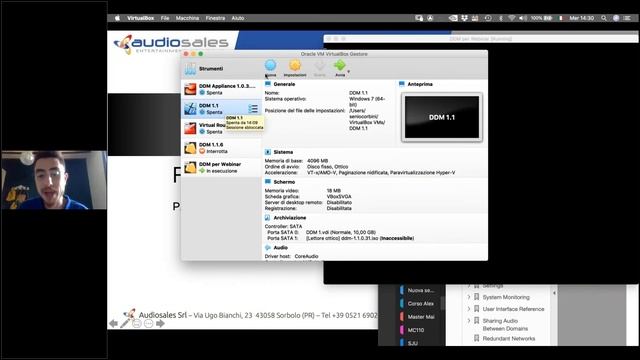Select the Virtual Router virtual machine icon
The width and height of the screenshot is (640, 360).
pos(190,128)
